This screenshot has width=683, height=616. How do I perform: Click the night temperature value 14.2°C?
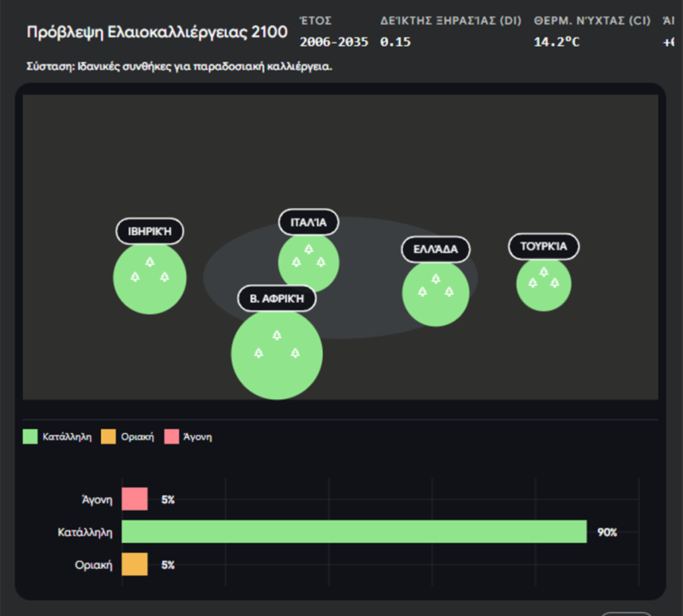click(557, 42)
